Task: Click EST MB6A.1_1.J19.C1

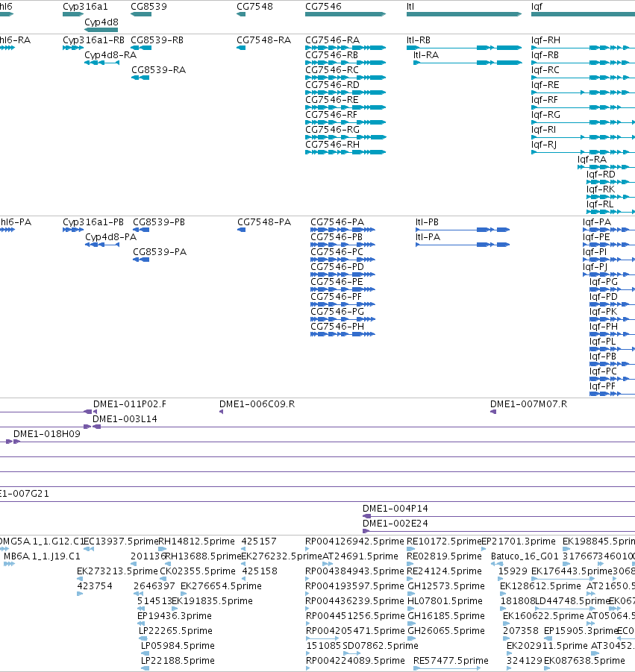Action: [42, 556]
